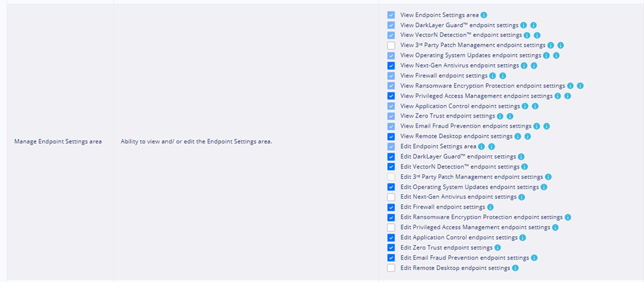Uncheck Edit Operating System Updates checkbox

pyautogui.click(x=391, y=187)
